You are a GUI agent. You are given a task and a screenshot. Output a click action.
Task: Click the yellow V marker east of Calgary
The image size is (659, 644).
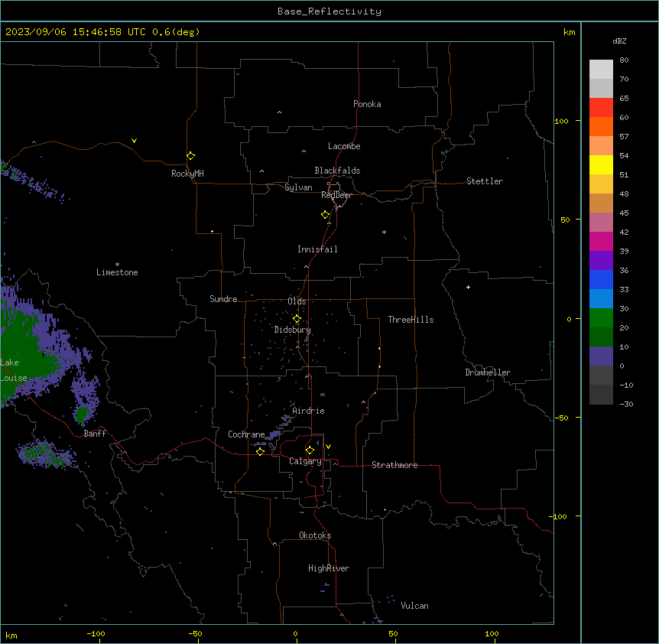tap(328, 447)
